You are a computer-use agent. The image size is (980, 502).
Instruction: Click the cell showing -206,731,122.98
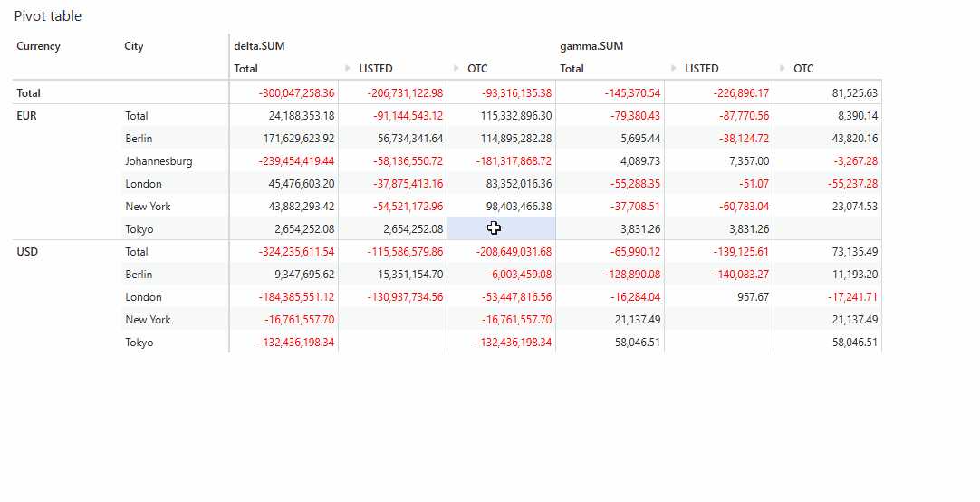pos(392,93)
